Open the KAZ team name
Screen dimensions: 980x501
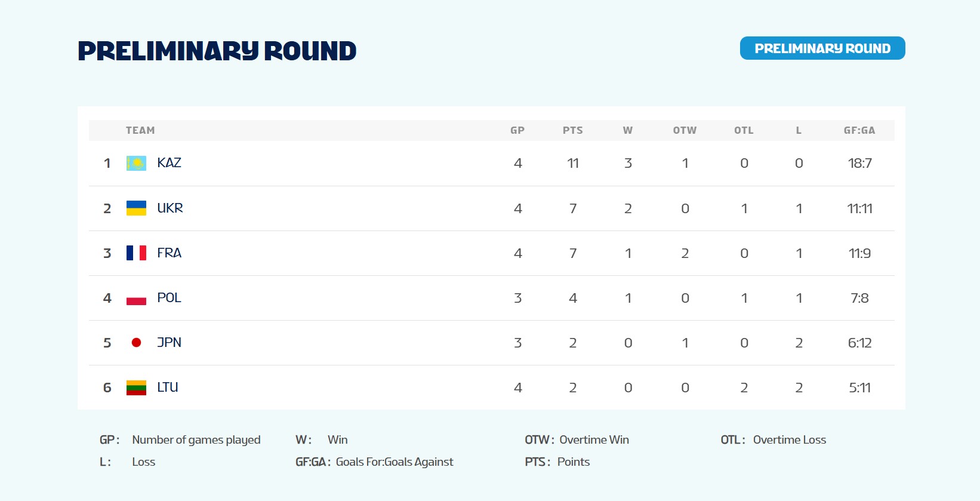pos(169,162)
